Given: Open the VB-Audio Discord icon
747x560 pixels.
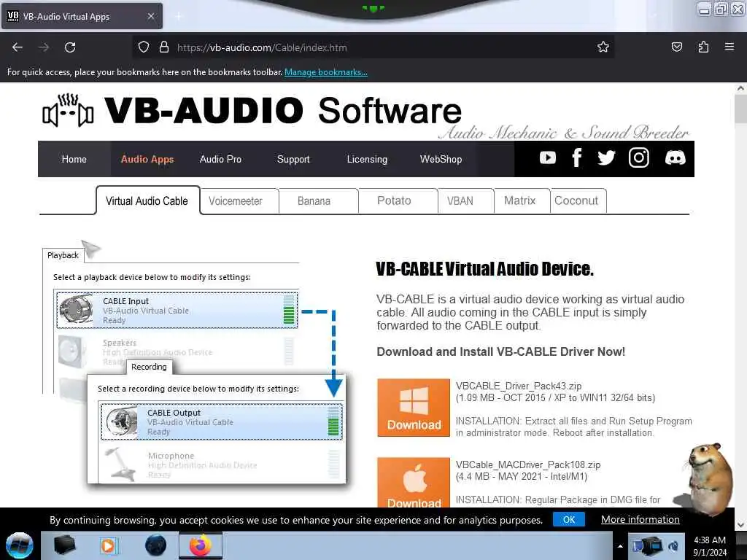Looking at the screenshot, I should [675, 157].
